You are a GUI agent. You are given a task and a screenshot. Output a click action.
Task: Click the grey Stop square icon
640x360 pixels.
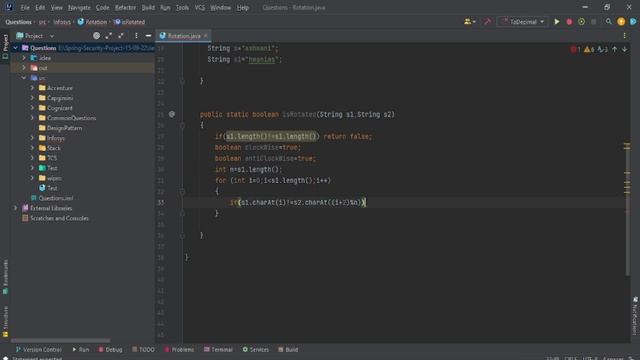pos(593,22)
